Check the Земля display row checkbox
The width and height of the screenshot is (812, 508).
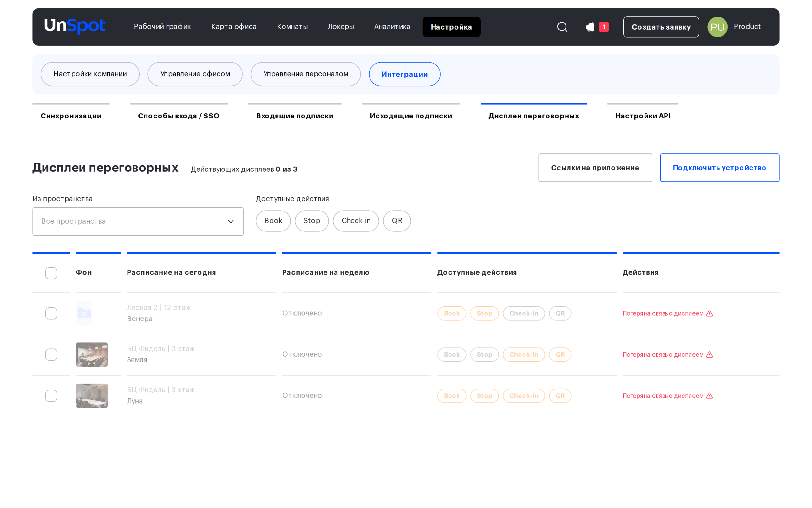51,354
